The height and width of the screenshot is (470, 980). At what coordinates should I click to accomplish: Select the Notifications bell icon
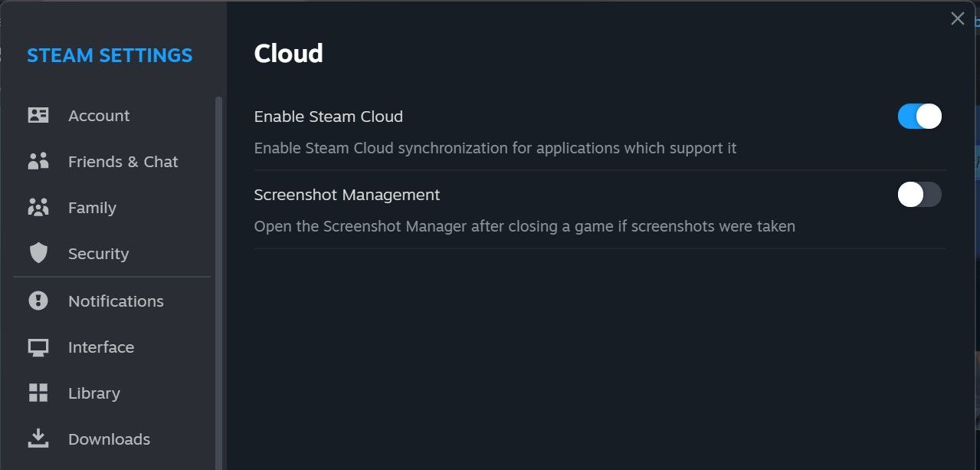click(38, 301)
